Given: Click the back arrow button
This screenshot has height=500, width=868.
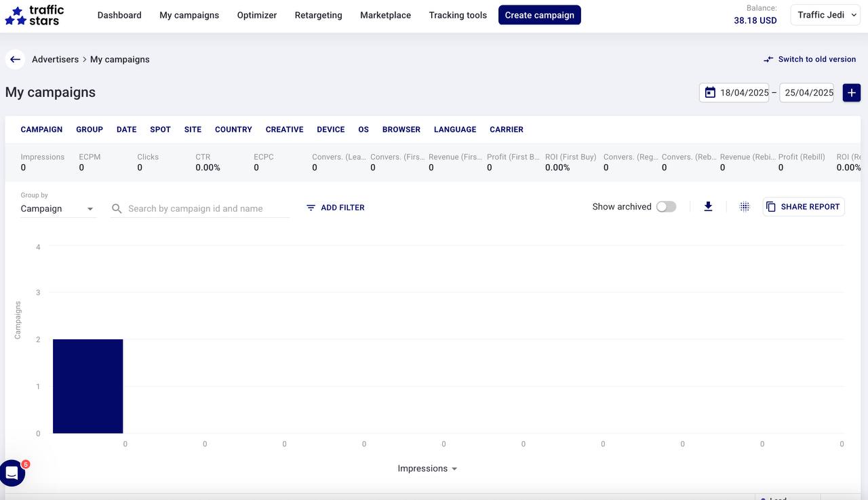Looking at the screenshot, I should pyautogui.click(x=15, y=60).
